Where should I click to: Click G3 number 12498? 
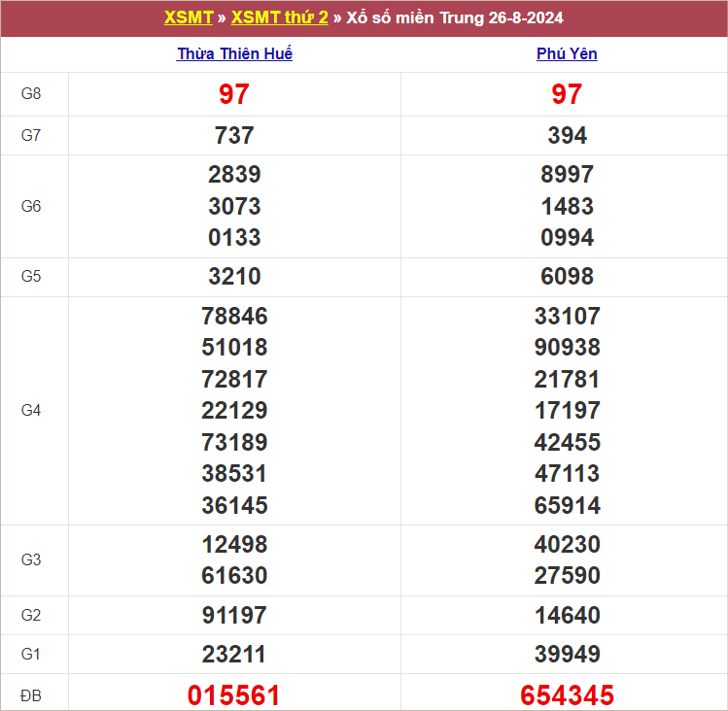coord(234,544)
